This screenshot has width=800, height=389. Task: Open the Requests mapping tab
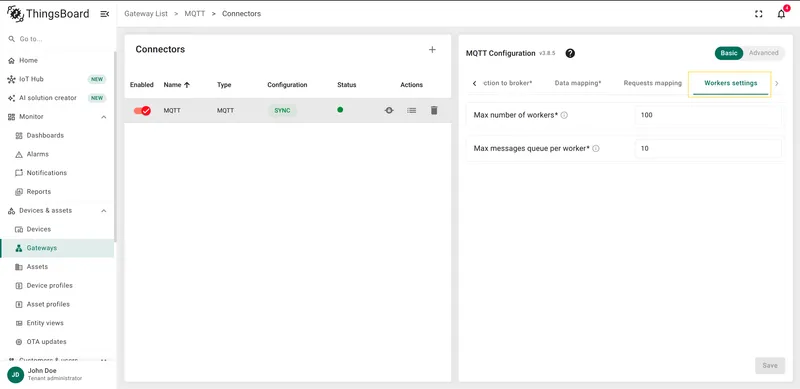tap(653, 83)
